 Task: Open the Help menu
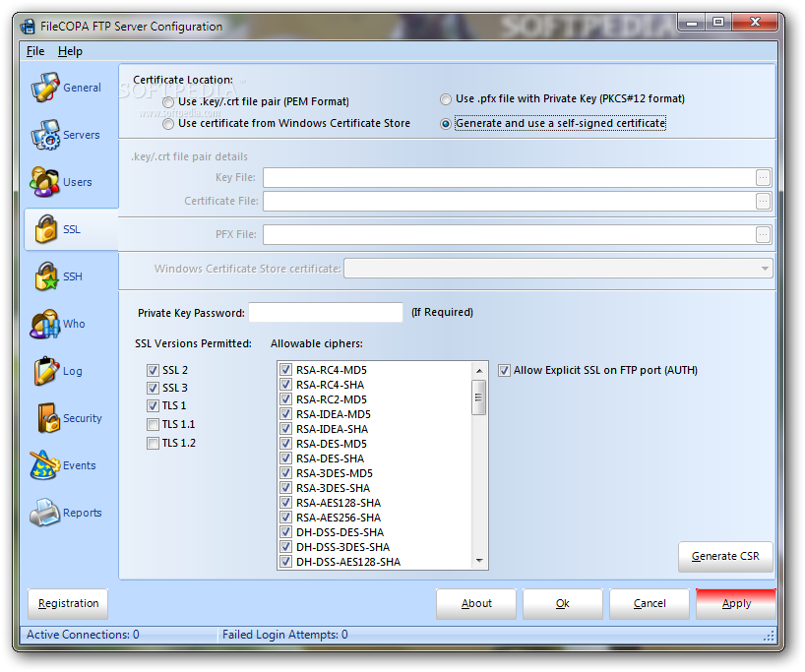point(70,51)
